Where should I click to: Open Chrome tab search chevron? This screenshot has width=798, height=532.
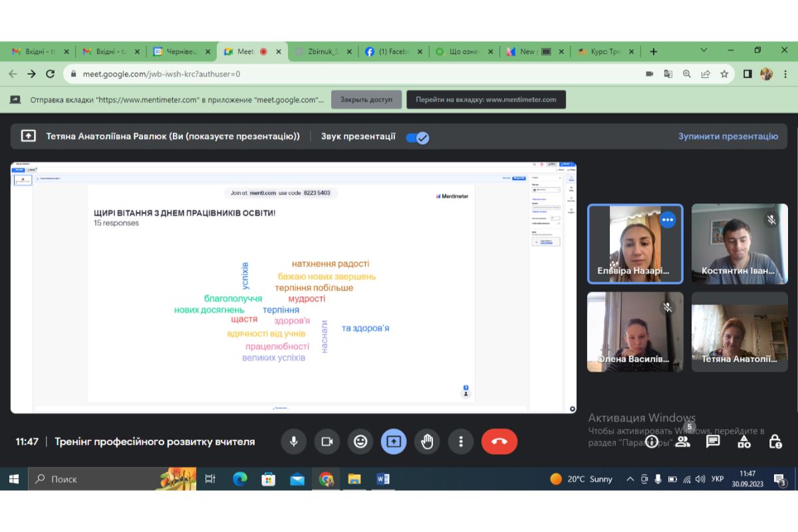point(704,51)
